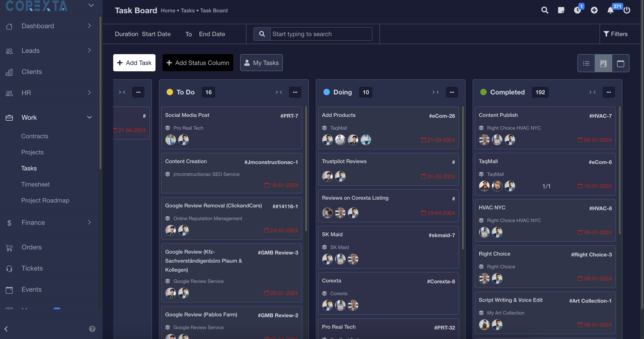Open Project Roadmap menu item

(x=45, y=200)
